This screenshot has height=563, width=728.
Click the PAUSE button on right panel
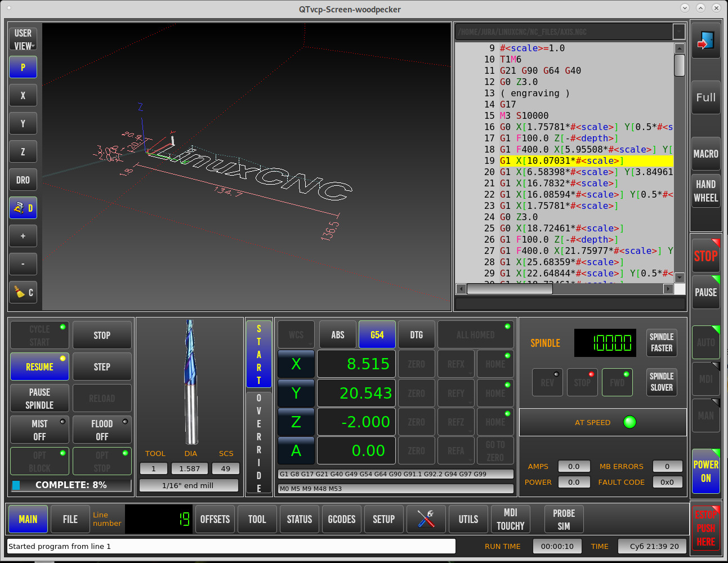point(706,292)
